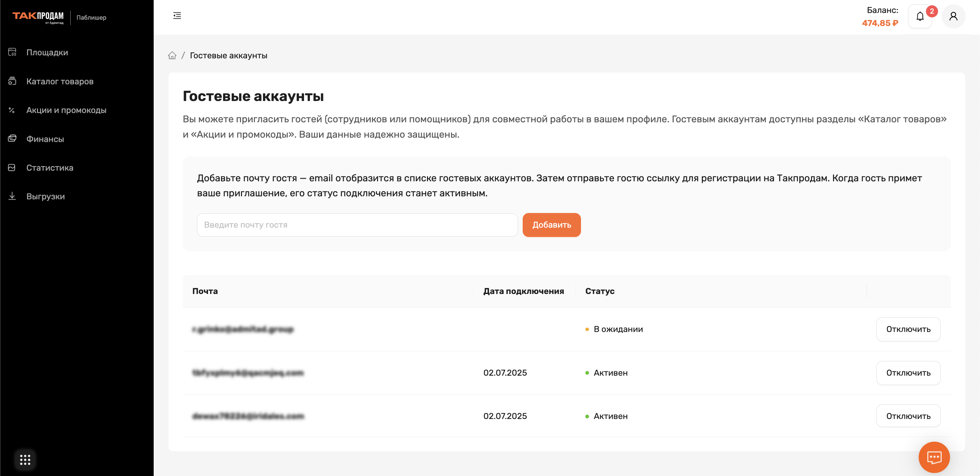
Task: Click the Такпродам logo
Action: point(38,17)
